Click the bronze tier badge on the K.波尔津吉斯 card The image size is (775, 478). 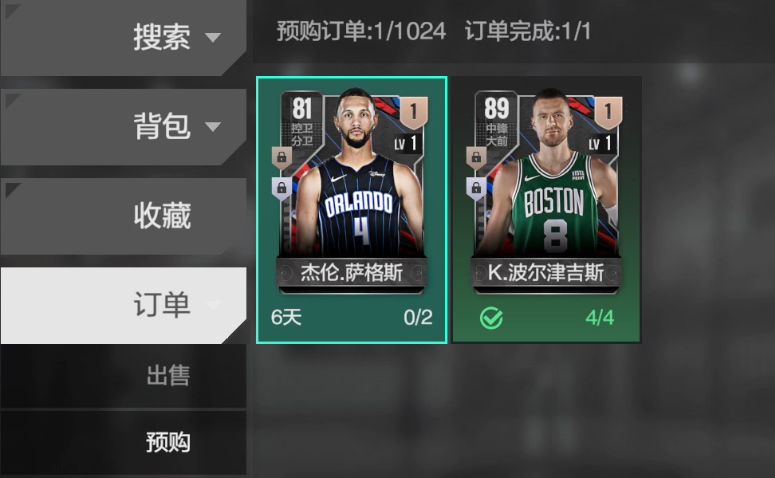point(608,112)
